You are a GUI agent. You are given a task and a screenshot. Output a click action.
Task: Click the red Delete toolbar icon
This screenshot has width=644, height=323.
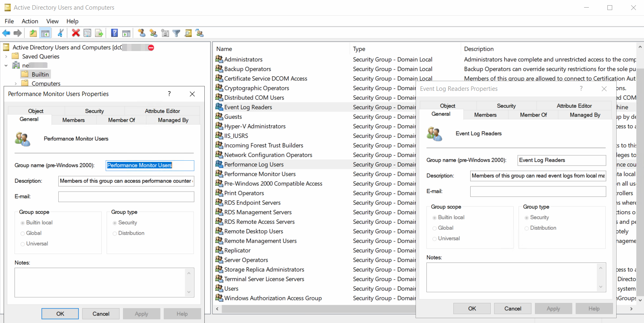pyautogui.click(x=76, y=33)
